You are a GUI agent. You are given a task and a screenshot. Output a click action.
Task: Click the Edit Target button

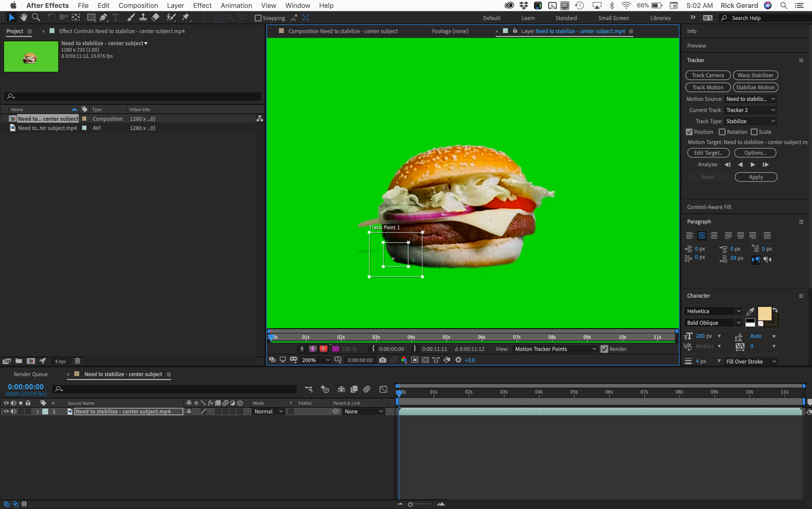pos(708,153)
